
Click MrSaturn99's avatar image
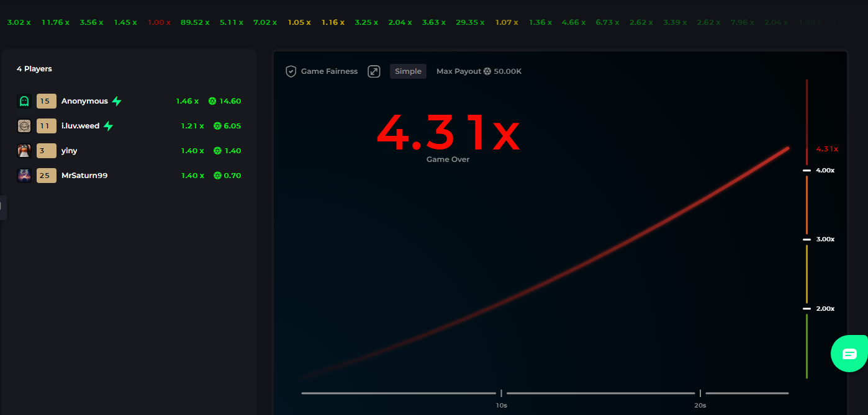pos(24,176)
